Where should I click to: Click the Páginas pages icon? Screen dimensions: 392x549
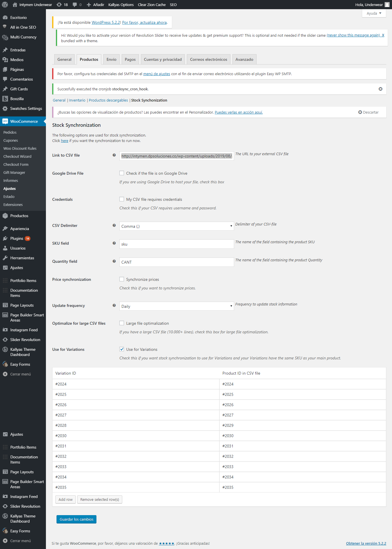(x=5, y=69)
